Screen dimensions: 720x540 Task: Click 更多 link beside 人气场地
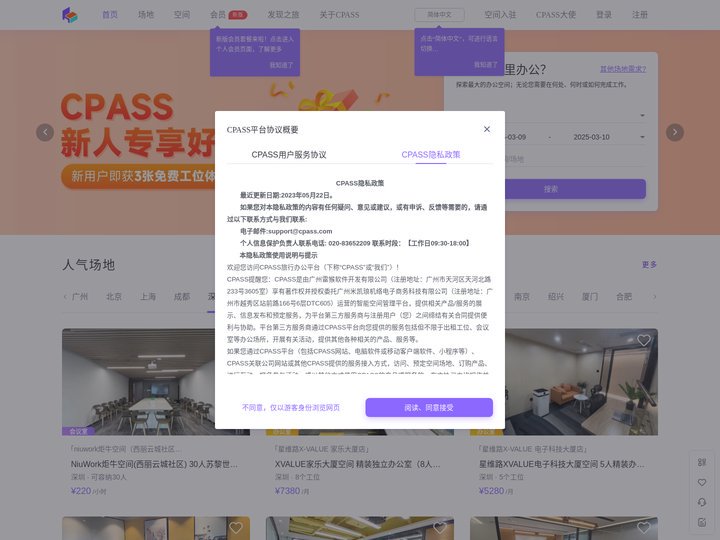click(649, 264)
